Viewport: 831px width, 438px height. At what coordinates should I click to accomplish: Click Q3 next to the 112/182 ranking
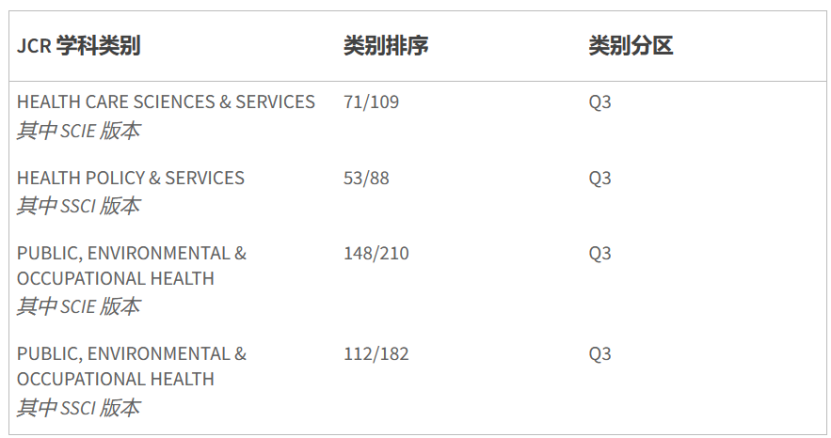click(x=600, y=354)
